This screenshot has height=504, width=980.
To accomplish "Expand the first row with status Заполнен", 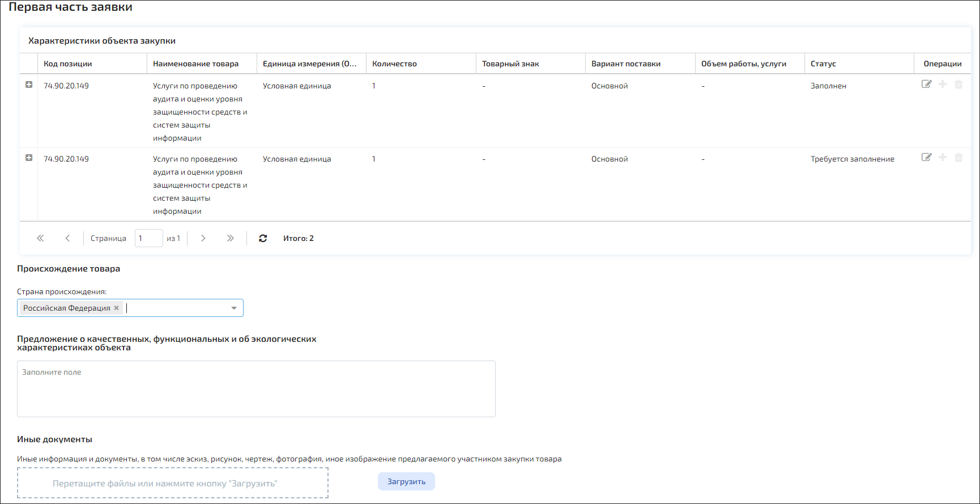I will [x=29, y=84].
